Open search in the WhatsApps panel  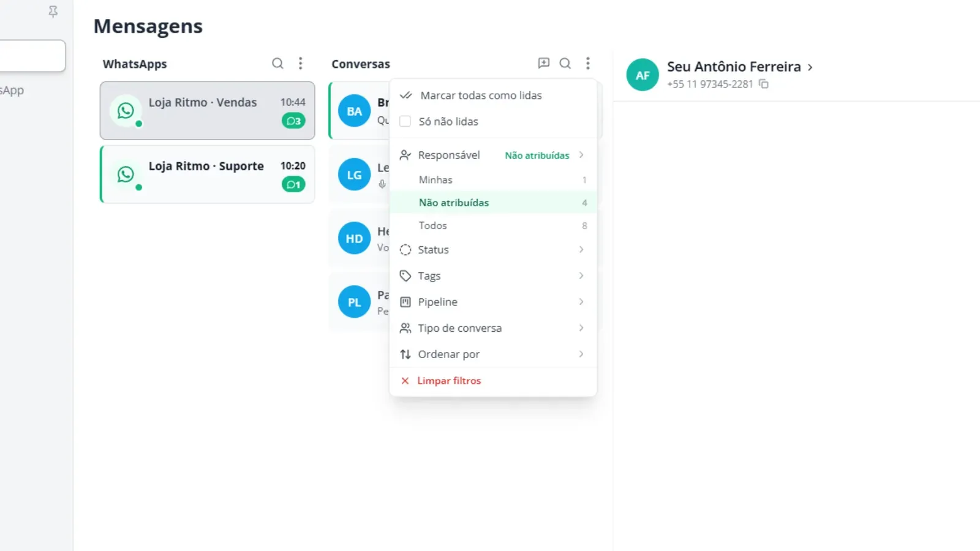click(277, 64)
